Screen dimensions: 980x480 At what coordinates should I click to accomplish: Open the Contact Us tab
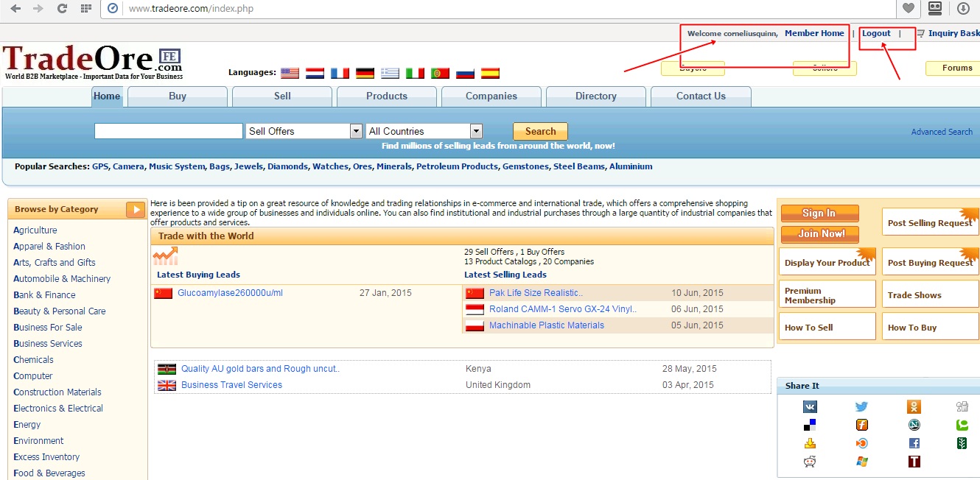[701, 96]
